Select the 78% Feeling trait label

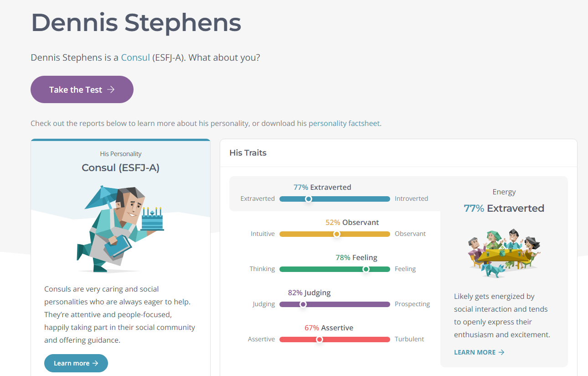356,257
